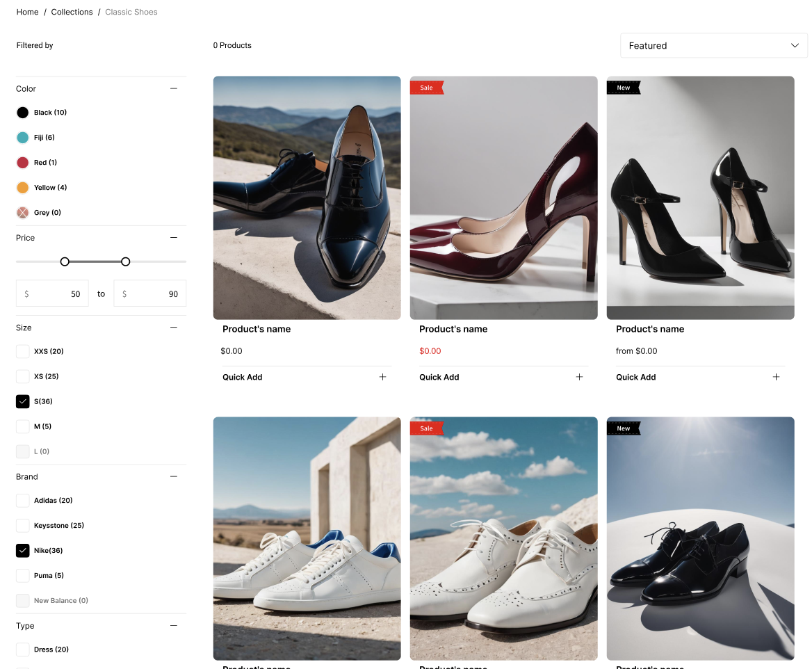Uncheck the Nike brand checkbox
The width and height of the screenshot is (812, 669).
click(x=23, y=550)
